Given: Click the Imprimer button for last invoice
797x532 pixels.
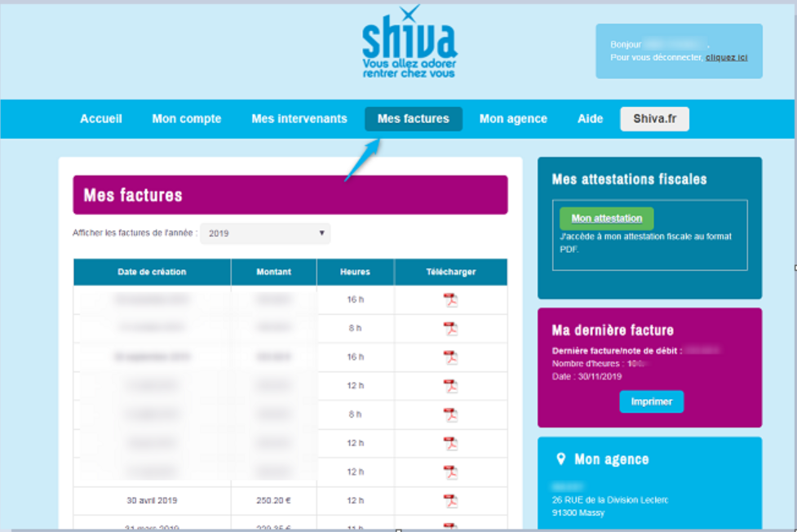Looking at the screenshot, I should click(x=652, y=401).
